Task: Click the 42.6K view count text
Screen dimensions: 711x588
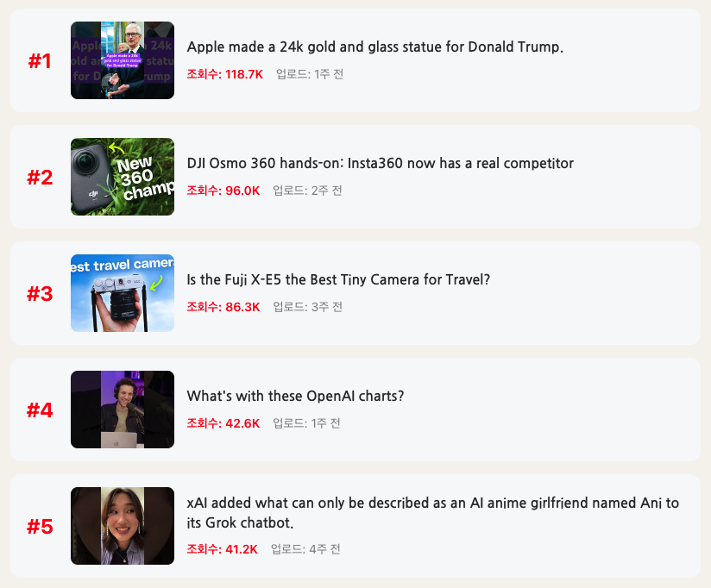Action: pyautogui.click(x=223, y=423)
